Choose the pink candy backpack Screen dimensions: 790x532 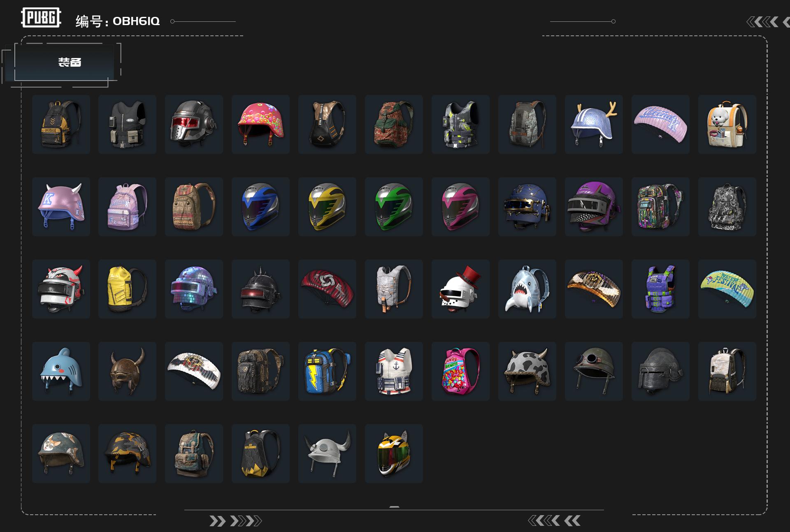[x=460, y=371]
